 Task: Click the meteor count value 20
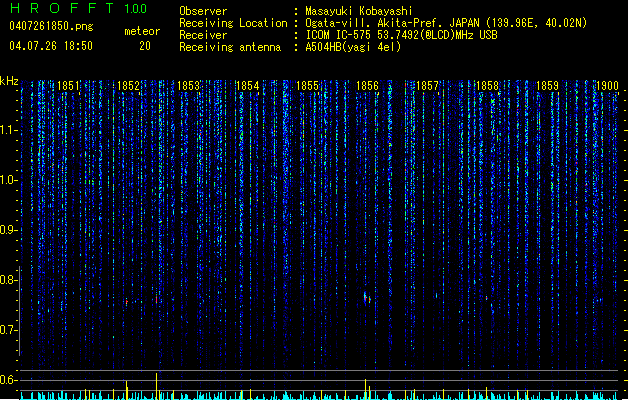[145, 46]
